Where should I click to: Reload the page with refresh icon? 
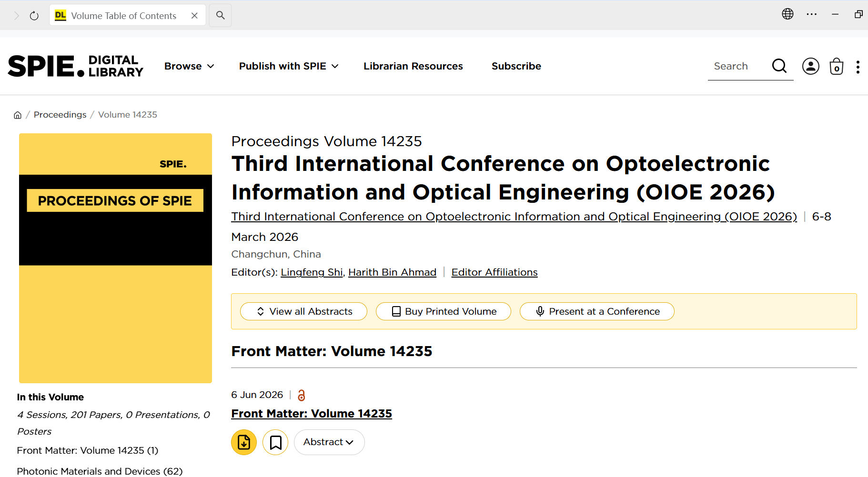click(34, 16)
